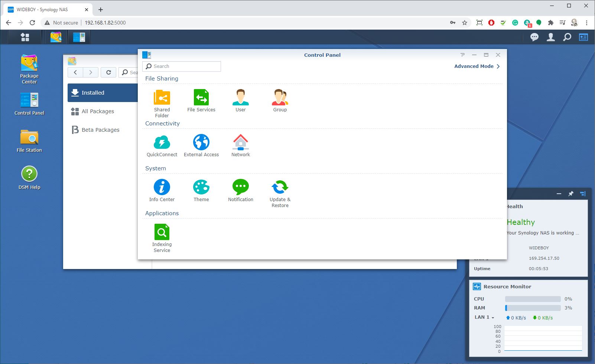Open a new browser tab

[x=101, y=10]
